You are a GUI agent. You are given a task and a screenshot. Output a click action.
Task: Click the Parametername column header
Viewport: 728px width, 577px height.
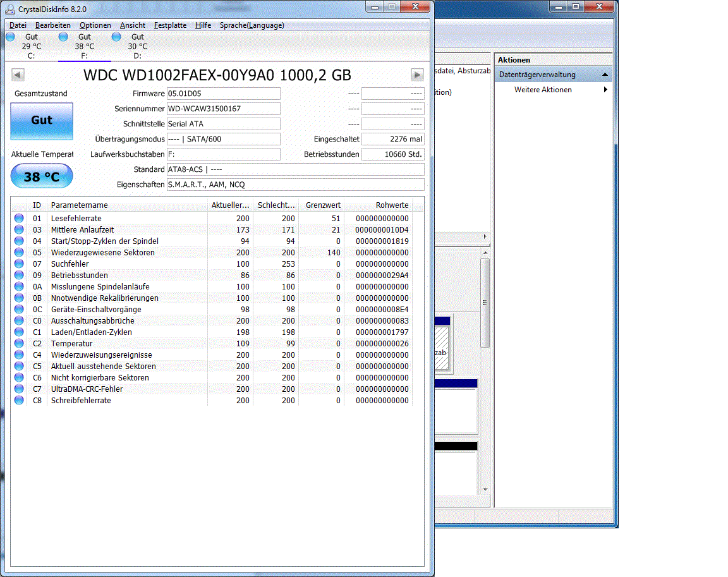click(x=127, y=205)
